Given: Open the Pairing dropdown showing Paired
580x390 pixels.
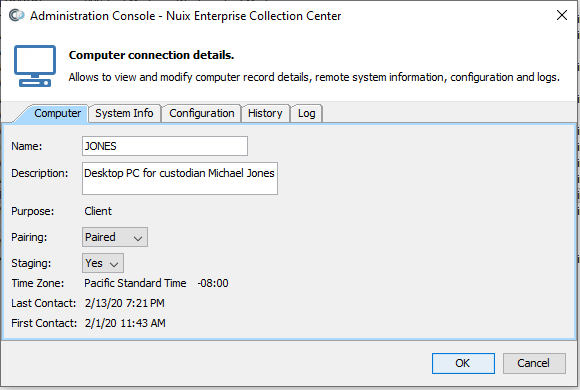Looking at the screenshot, I should pyautogui.click(x=115, y=237).
